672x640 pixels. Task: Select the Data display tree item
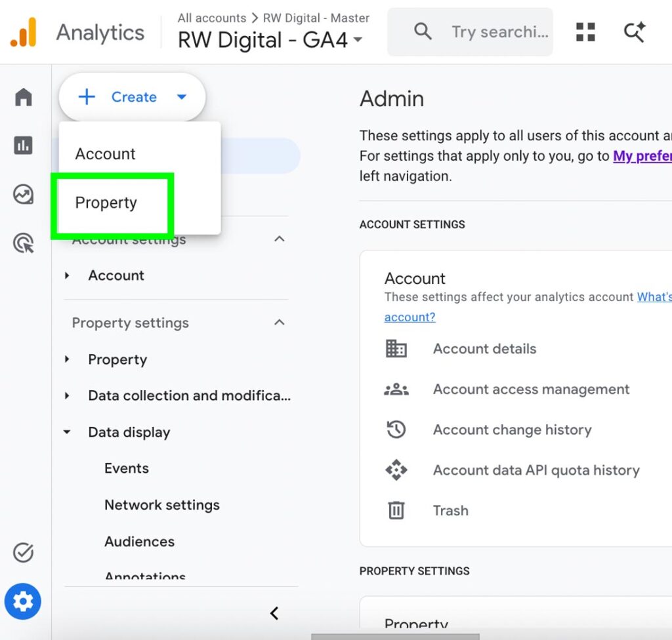pos(129,432)
